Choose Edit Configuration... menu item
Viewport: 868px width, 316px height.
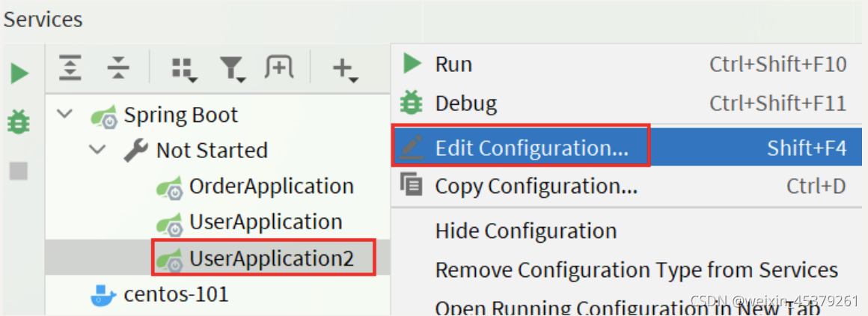pos(626,148)
